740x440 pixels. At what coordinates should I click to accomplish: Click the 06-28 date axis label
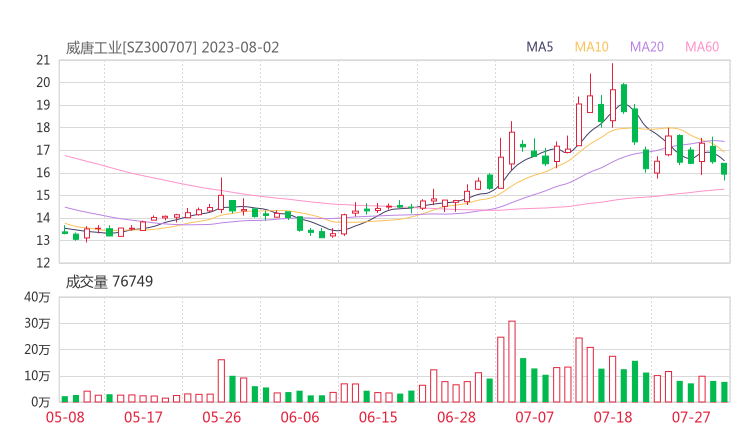456,417
